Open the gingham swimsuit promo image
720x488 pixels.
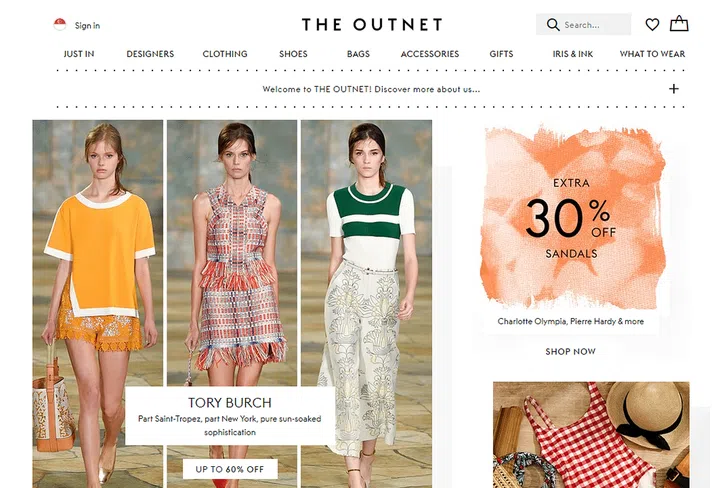(x=591, y=435)
